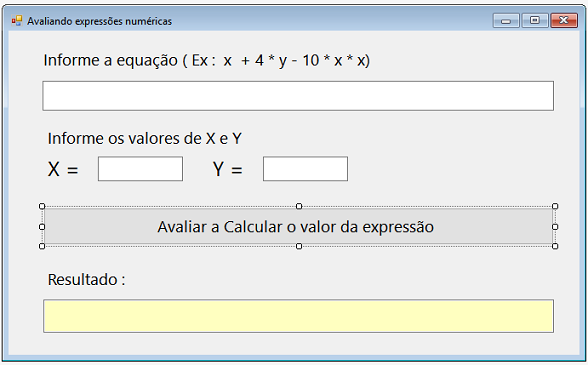Click the top-left sizing handle of the button
This screenshot has height=365, width=588.
[42, 206]
